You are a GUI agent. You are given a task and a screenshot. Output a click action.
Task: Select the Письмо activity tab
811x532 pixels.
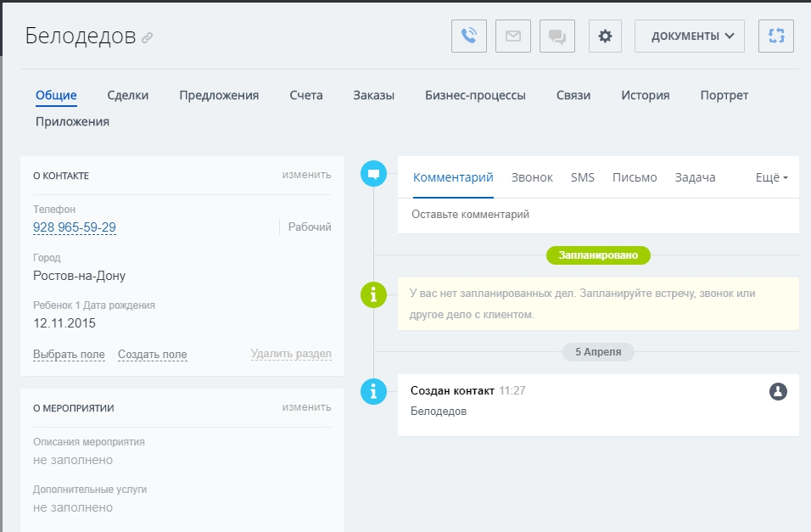[635, 177]
